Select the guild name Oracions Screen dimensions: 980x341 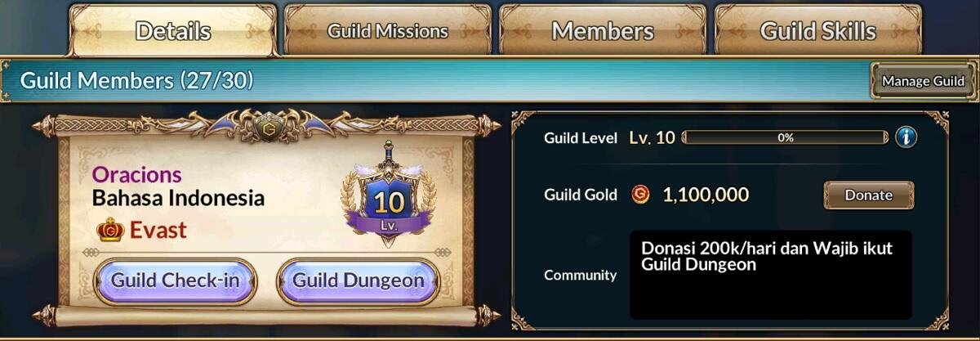[137, 174]
